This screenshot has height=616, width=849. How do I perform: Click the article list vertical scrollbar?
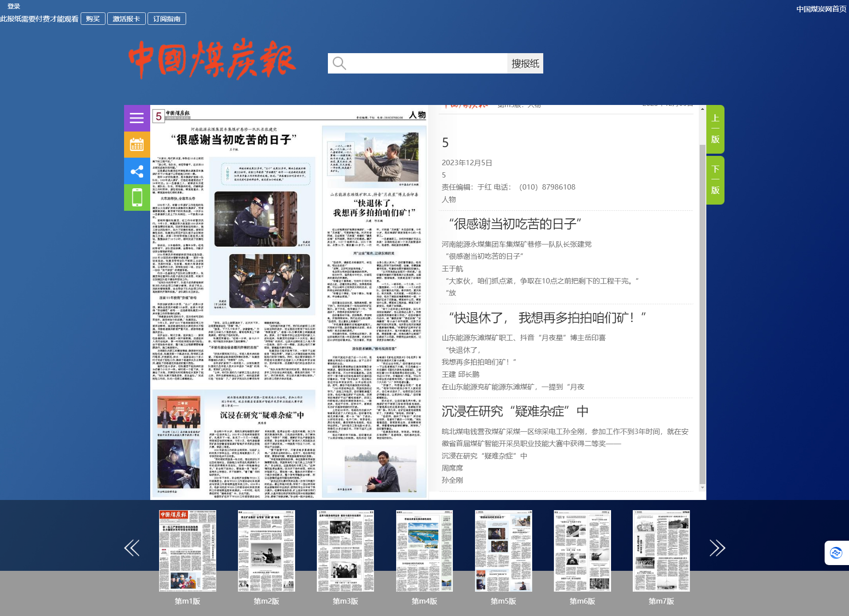click(702, 314)
